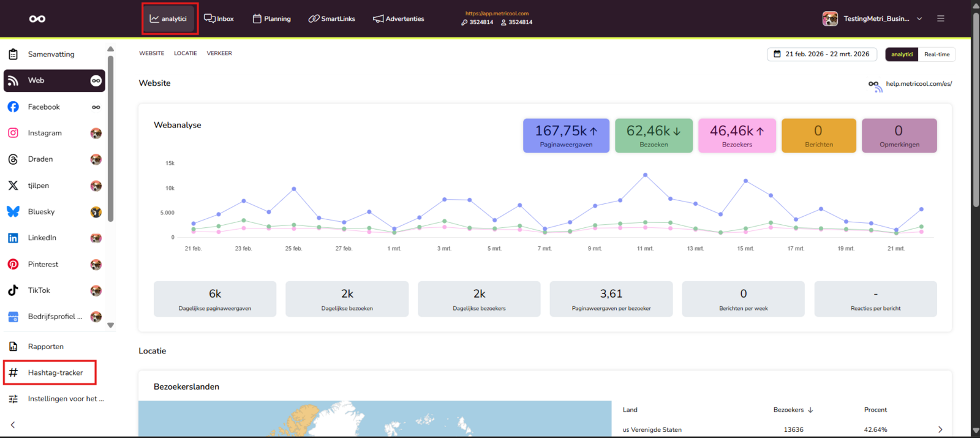The width and height of the screenshot is (980, 438).
Task: Open the date range picker
Action: [x=821, y=54]
